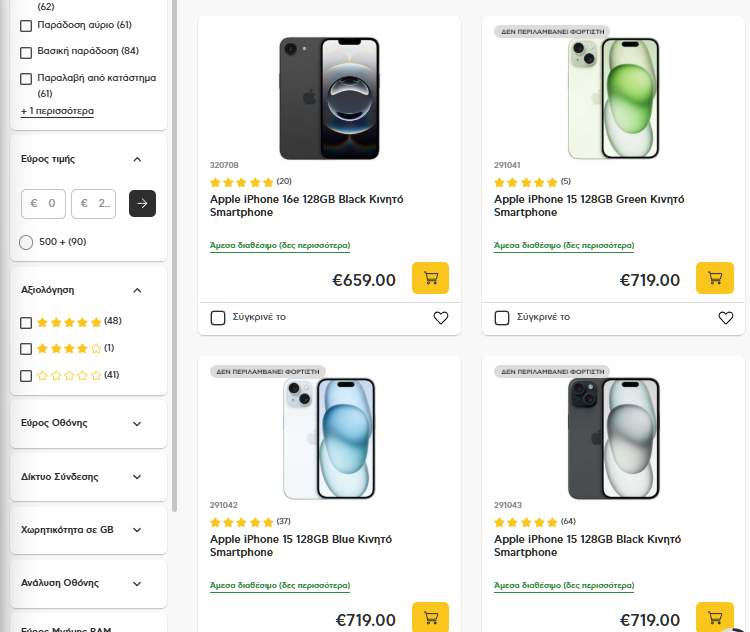Open the iPhone 15 Green product image
The image size is (750, 632).
pyautogui.click(x=614, y=98)
